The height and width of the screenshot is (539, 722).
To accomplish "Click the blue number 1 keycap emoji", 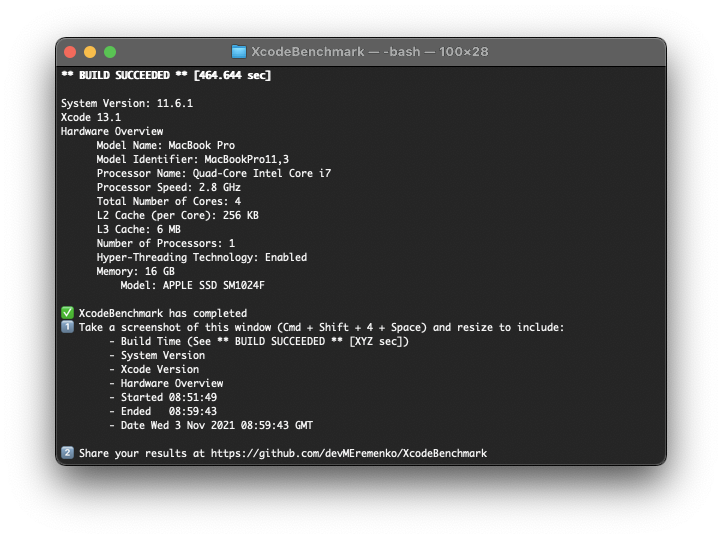I will click(67, 327).
